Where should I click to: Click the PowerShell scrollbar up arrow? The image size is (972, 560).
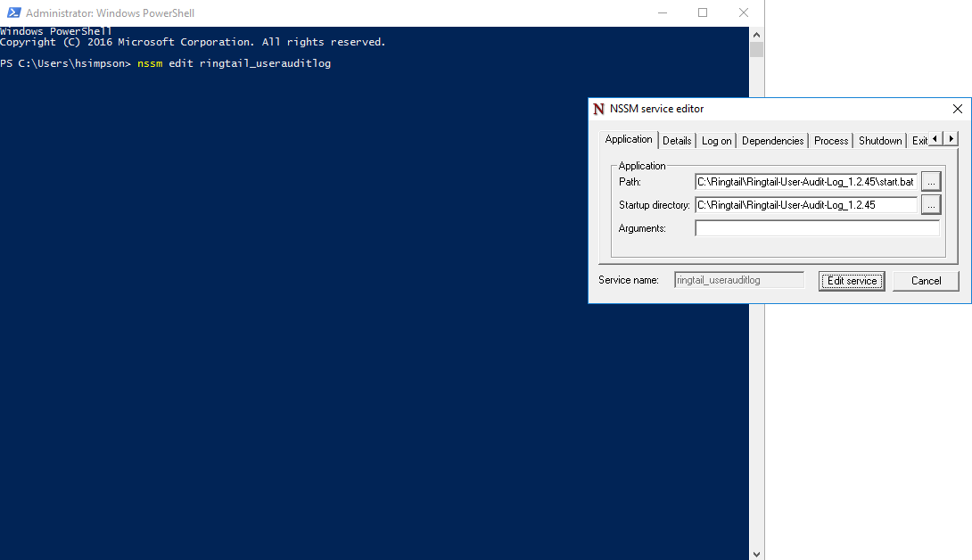(756, 35)
